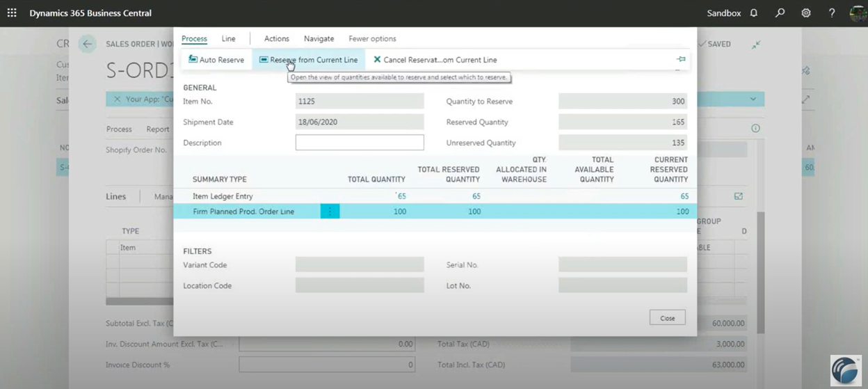Viewport: 868px width, 389px height.
Task: Click the Item No. field
Action: [360, 101]
